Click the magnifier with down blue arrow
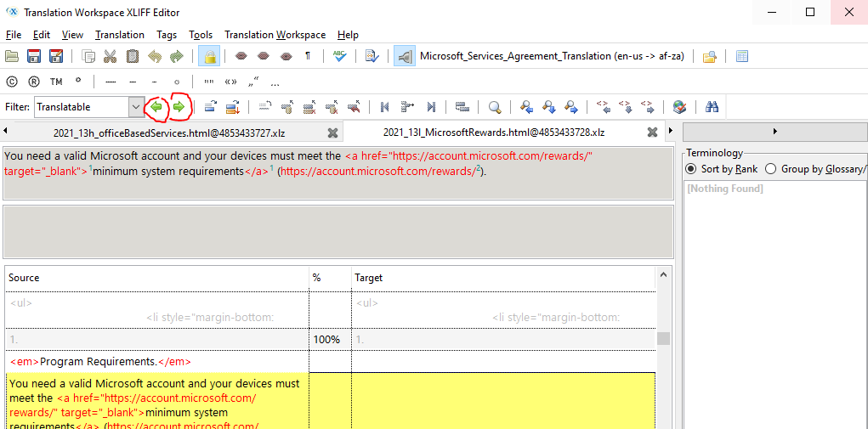This screenshot has height=429, width=868. 549,107
